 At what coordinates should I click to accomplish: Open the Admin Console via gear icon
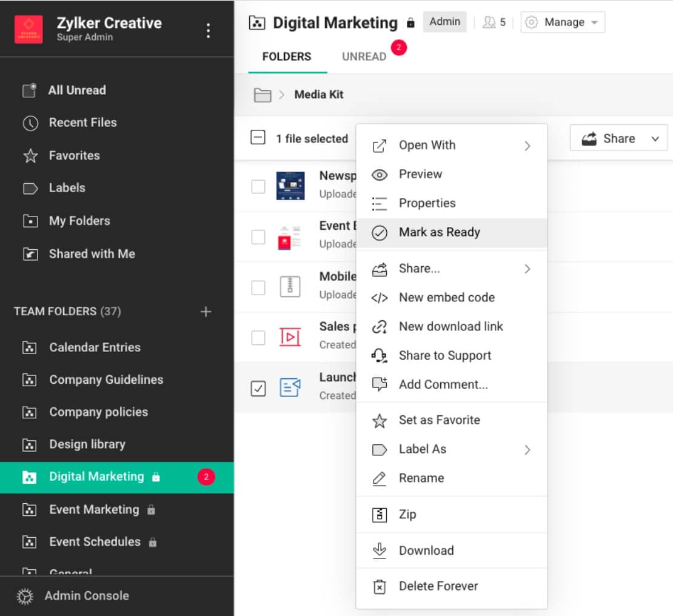[x=23, y=596]
